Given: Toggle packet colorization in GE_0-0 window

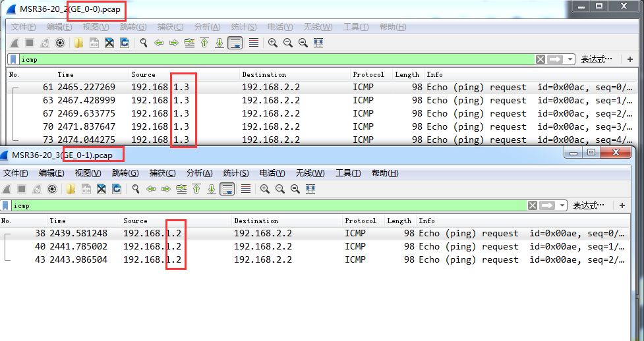Looking at the screenshot, I should pyautogui.click(x=254, y=43).
